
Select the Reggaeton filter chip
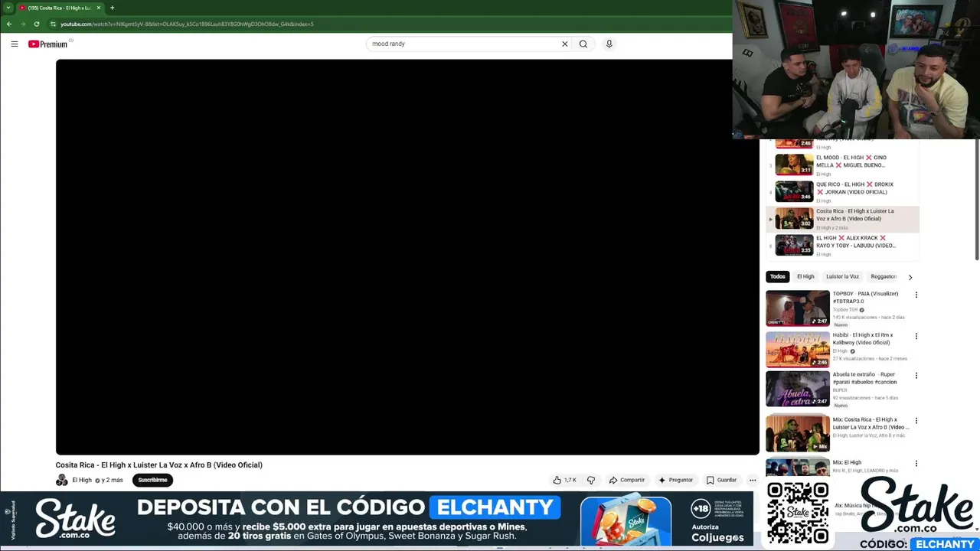[x=884, y=276]
